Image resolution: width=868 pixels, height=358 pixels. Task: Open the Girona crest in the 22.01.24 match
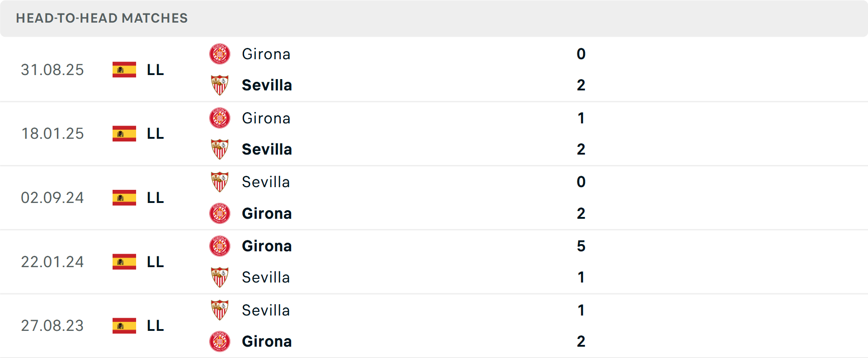pyautogui.click(x=220, y=246)
